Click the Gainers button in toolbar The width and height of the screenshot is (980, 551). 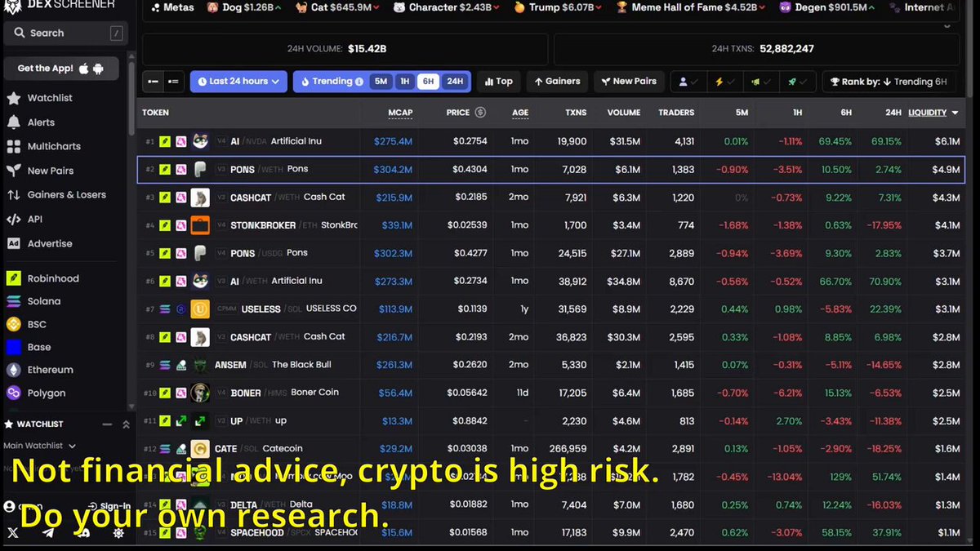557,82
